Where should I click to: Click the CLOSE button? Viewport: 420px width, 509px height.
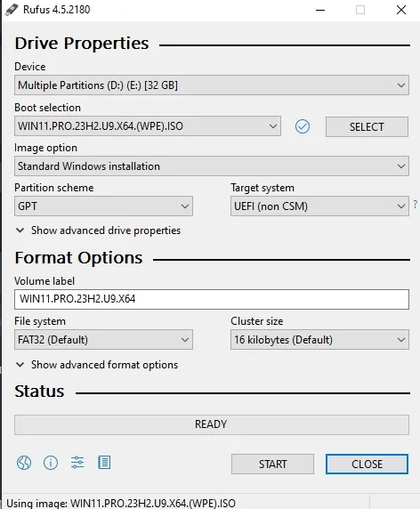[367, 465]
